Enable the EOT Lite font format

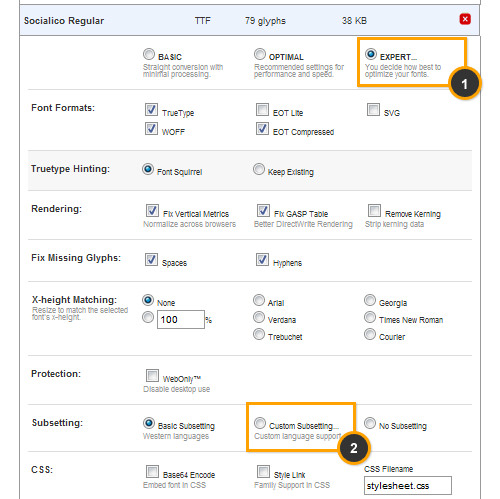(x=262, y=109)
